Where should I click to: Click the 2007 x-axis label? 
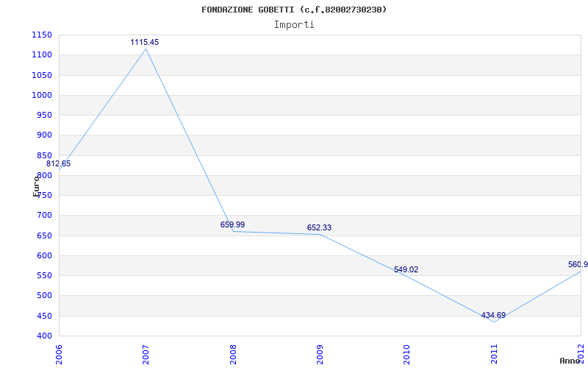[x=146, y=353]
